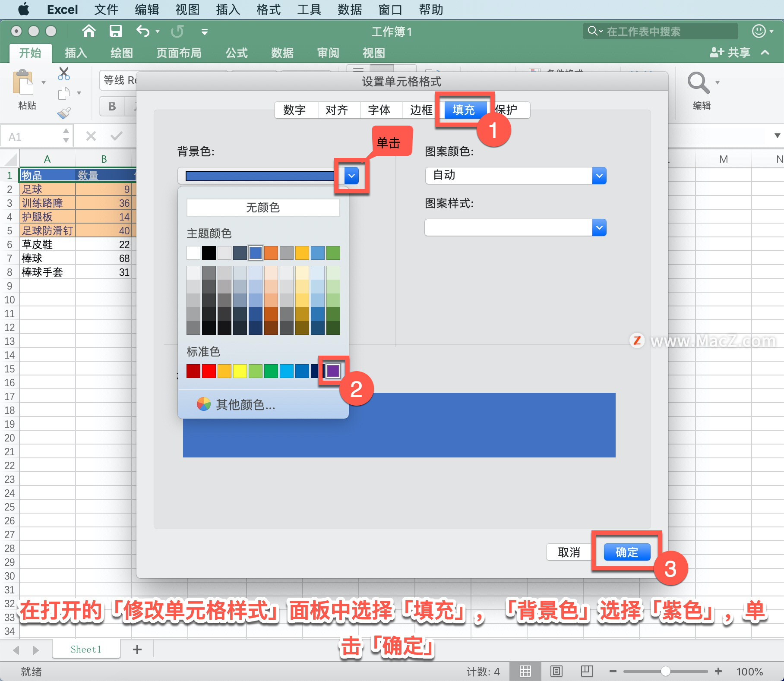This screenshot has height=681, width=784.
Task: Open the quick access toolbar customize arrow
Action: click(x=205, y=32)
